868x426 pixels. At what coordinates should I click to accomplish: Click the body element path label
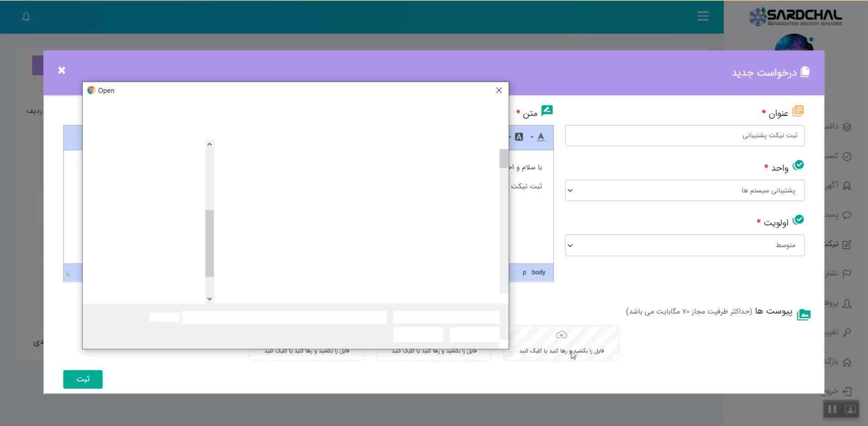pos(538,272)
